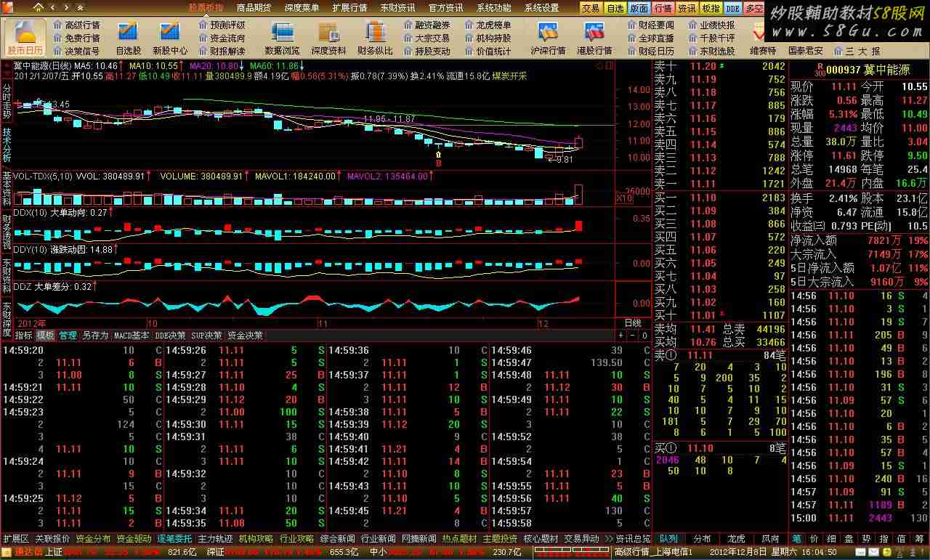Open 业绩快报 from the toolbar
Viewport: 930px width, 560px height.
coord(711,25)
